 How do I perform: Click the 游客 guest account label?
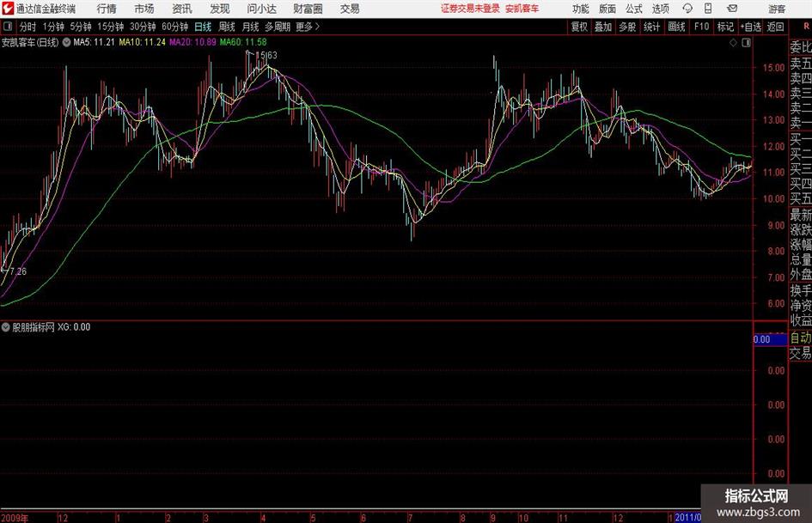click(x=777, y=9)
